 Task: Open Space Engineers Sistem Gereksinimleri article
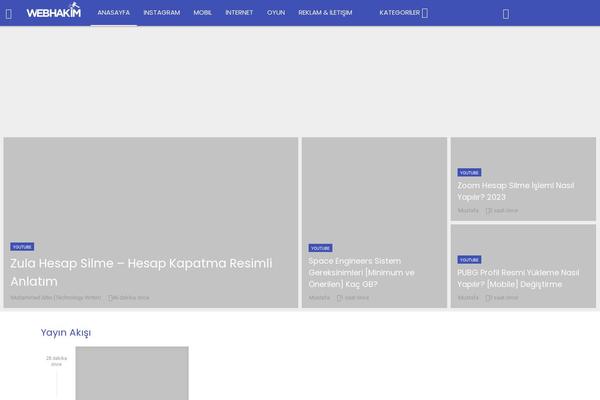[x=361, y=273]
